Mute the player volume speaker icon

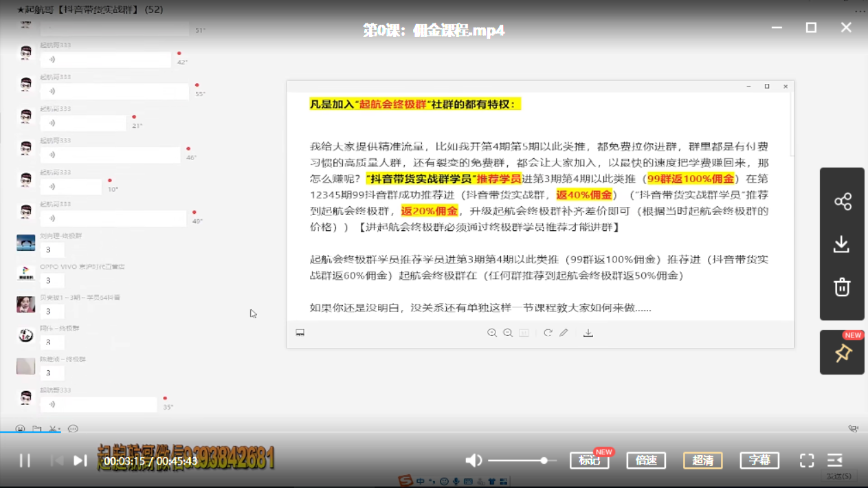coord(474,461)
